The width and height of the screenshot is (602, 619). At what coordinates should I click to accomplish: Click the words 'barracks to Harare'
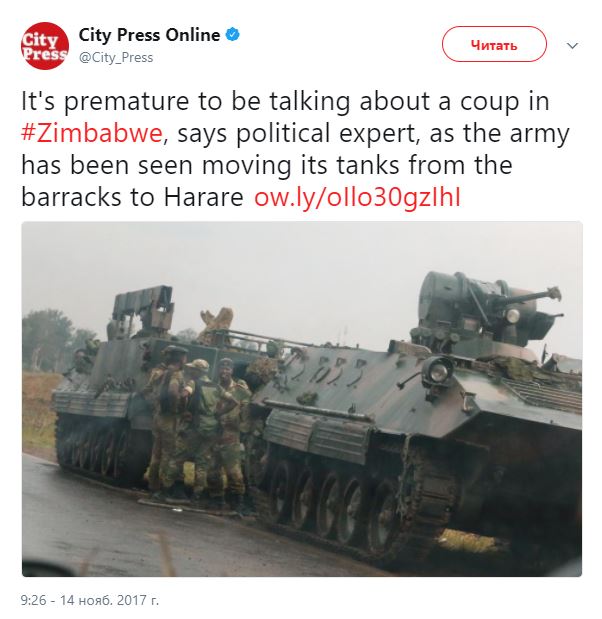tap(132, 197)
